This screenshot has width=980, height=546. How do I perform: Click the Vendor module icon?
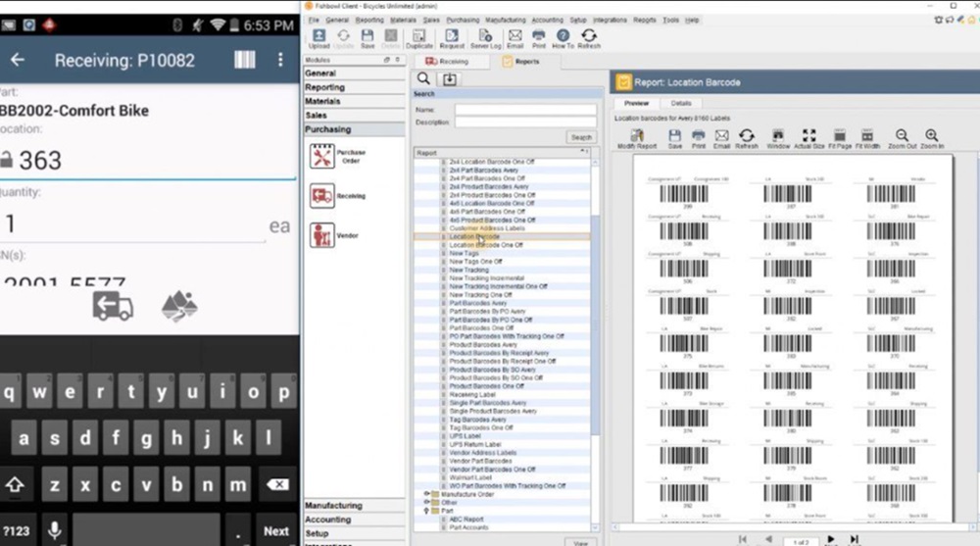321,235
